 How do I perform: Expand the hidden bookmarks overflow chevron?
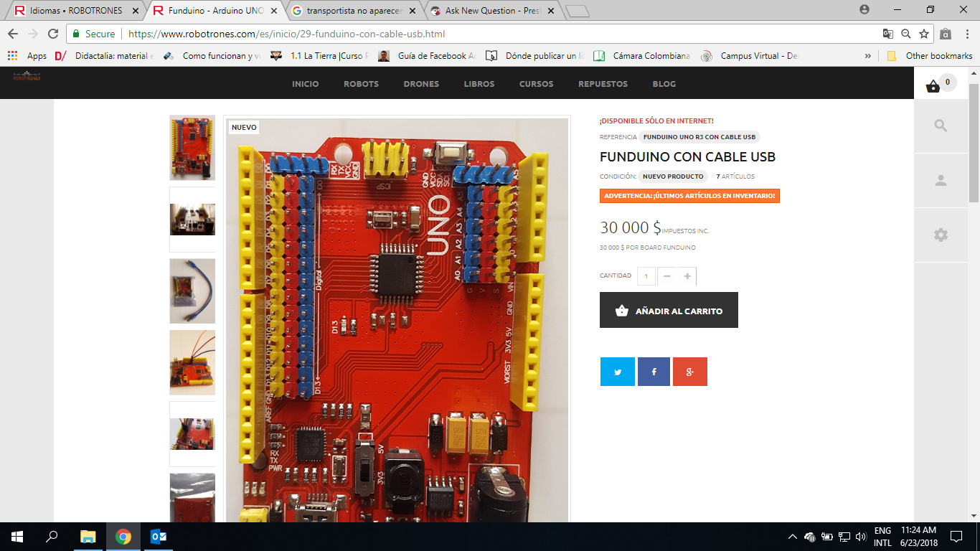[x=868, y=56]
